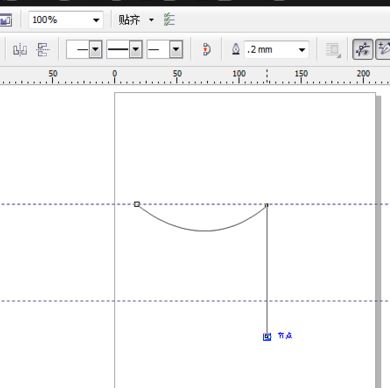Screen dimensions: 390x388
Task: Click the 150 mark on horizontal ruler
Action: tap(301, 73)
